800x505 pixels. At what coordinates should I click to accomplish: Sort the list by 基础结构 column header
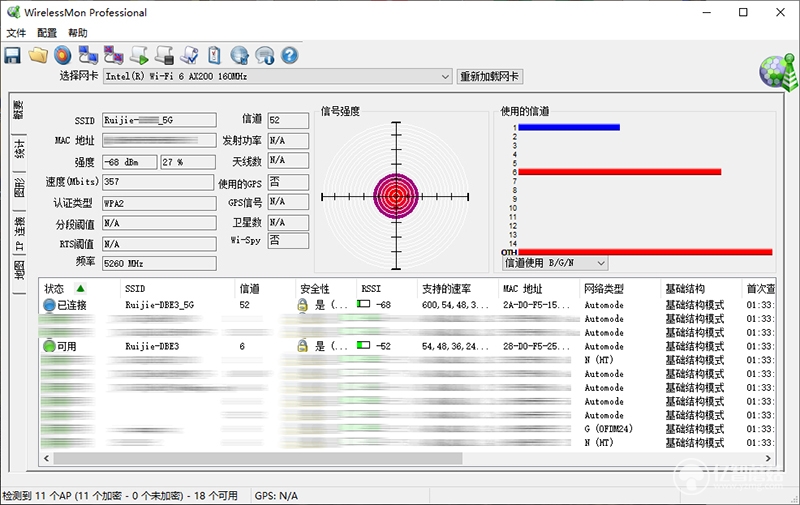701,289
